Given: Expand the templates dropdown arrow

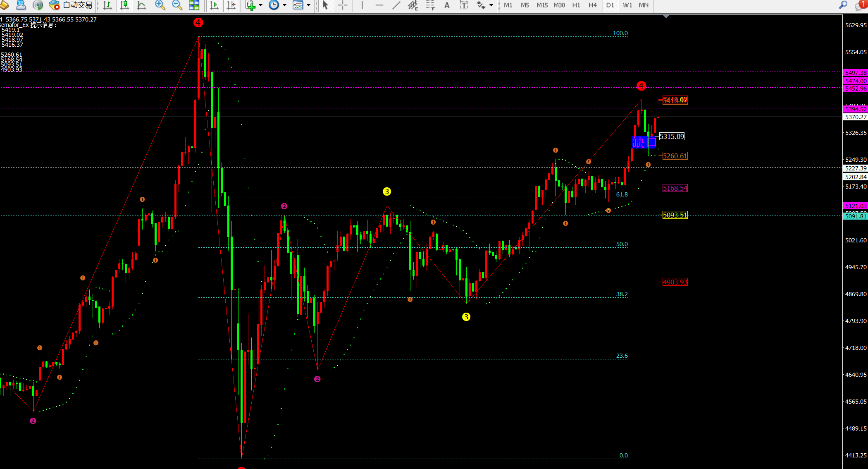Looking at the screenshot, I should pyautogui.click(x=308, y=5).
